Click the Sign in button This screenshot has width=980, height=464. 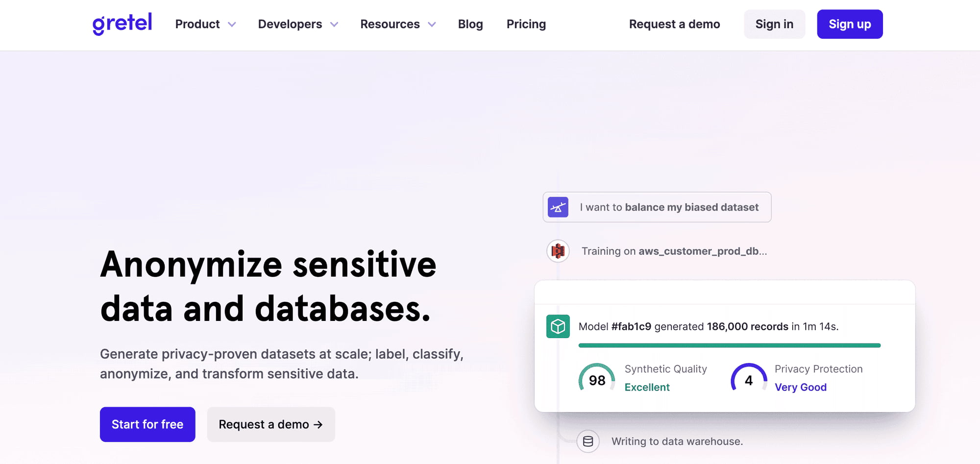point(774,24)
